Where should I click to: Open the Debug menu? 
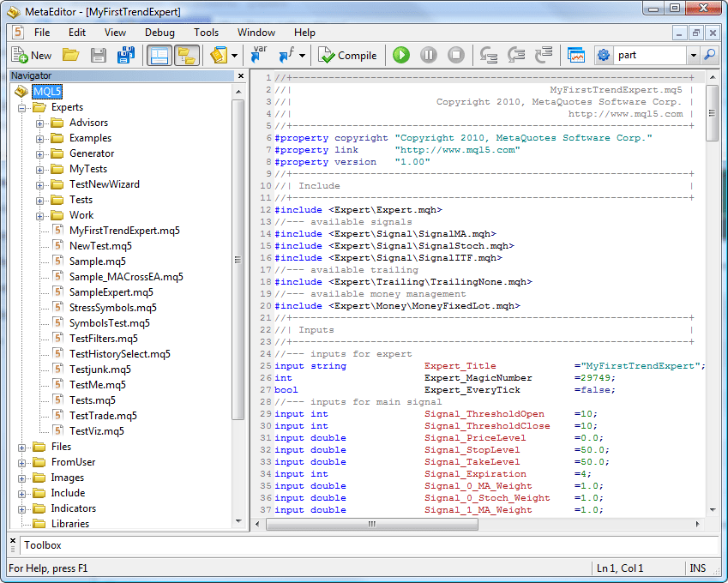[160, 32]
